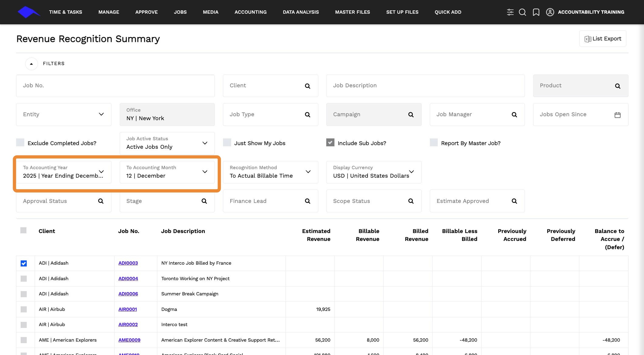Click the user profile avatar icon
The image size is (644, 355).
tap(550, 12)
